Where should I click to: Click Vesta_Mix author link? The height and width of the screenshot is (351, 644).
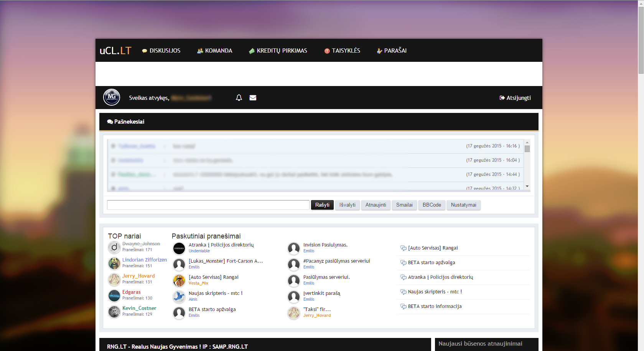(198, 283)
